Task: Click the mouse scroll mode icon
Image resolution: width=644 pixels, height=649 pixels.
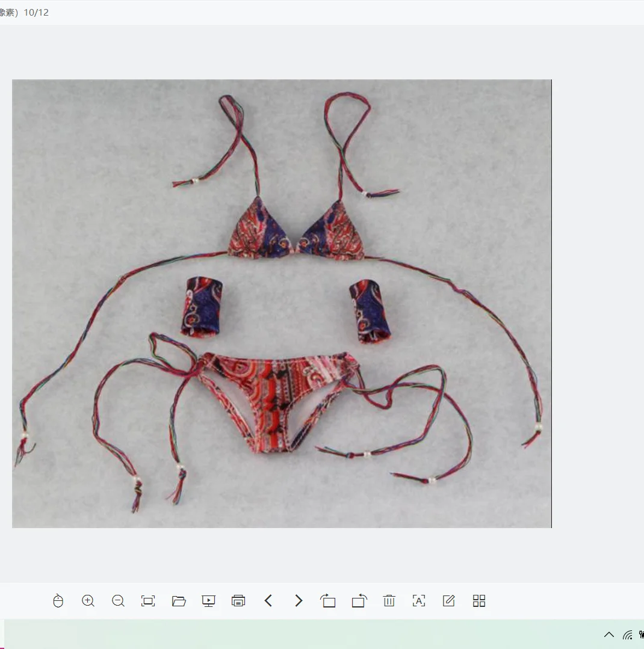Action: (x=58, y=601)
